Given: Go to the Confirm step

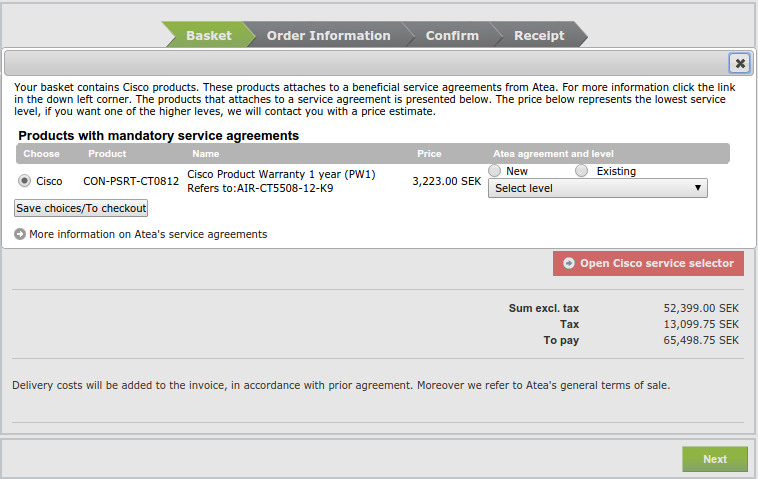Looking at the screenshot, I should click(452, 35).
